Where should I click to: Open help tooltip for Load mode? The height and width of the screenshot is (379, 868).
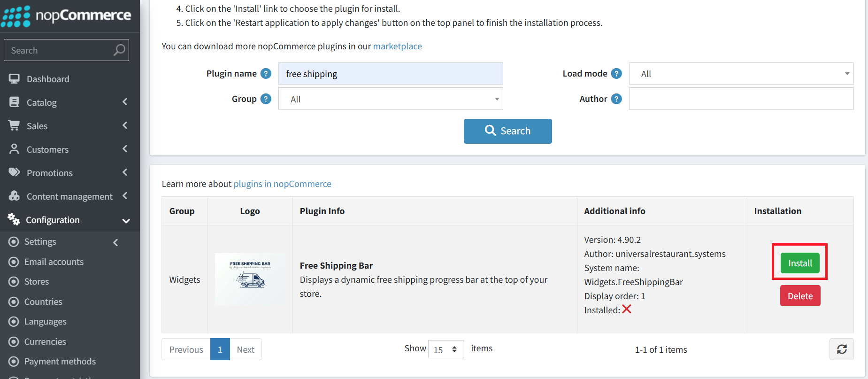(616, 74)
